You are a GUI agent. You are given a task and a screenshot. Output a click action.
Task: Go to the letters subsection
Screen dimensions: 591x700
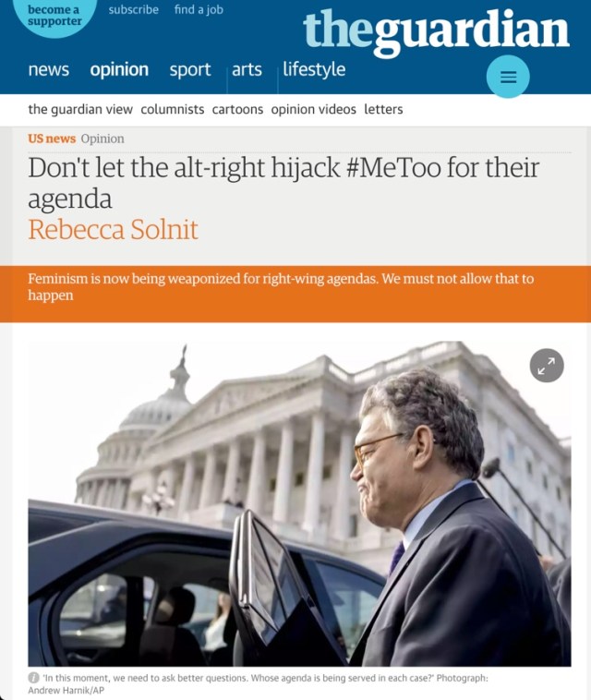click(383, 109)
